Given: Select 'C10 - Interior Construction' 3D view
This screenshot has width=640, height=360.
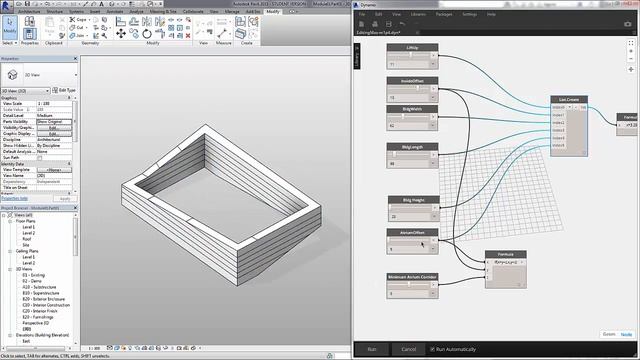Looking at the screenshot, I should pyautogui.click(x=46, y=305).
